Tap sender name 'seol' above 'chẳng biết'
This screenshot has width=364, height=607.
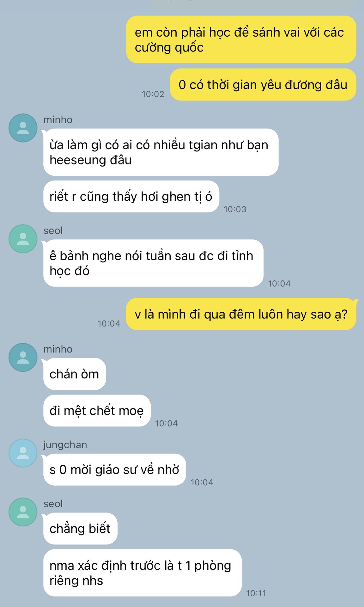tap(53, 504)
